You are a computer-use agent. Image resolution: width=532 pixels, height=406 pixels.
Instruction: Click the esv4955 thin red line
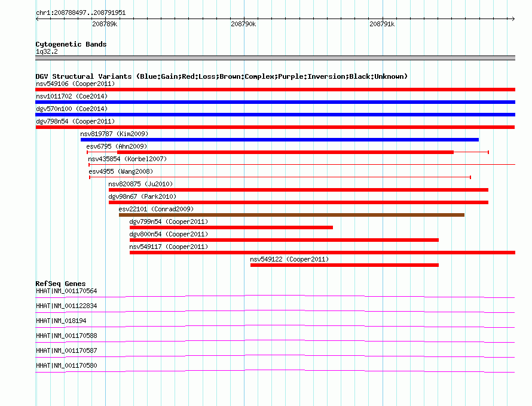[x=280, y=177]
